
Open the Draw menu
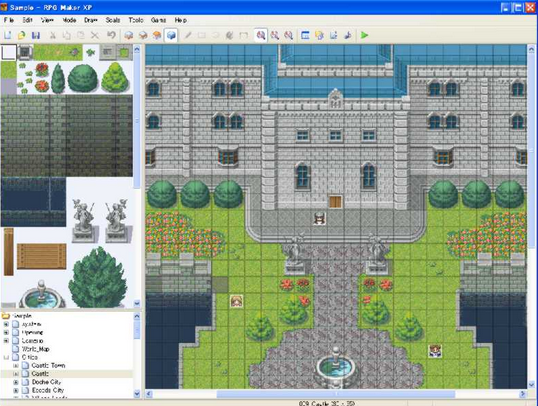[x=91, y=20]
